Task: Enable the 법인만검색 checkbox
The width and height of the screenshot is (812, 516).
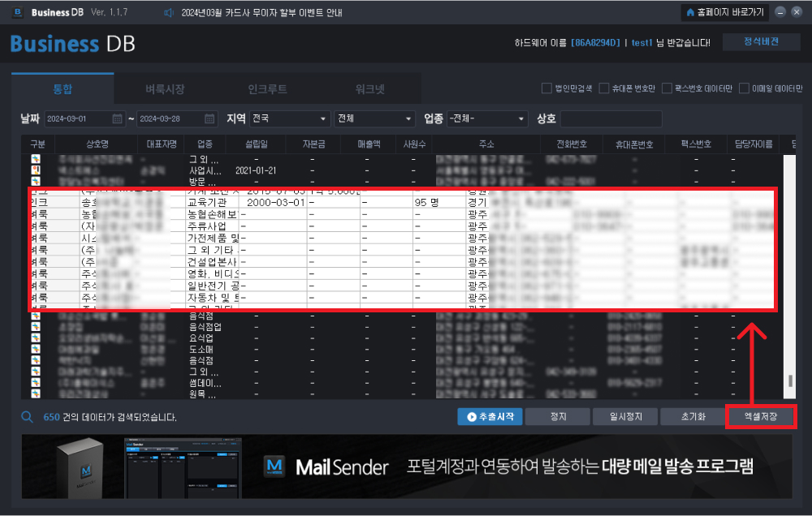Action: 546,88
